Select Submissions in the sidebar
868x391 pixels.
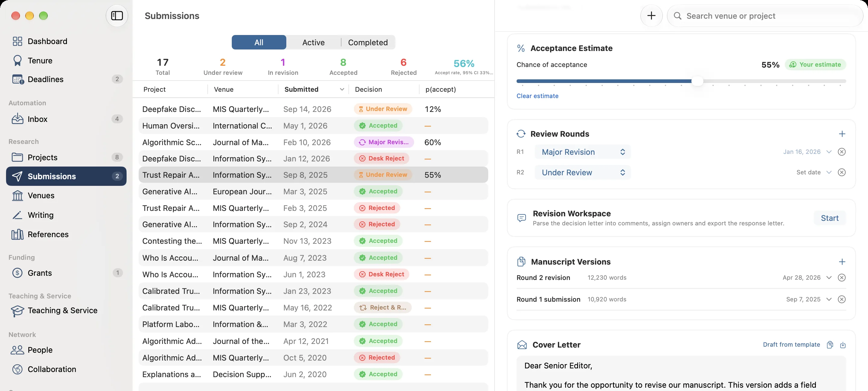click(66, 176)
